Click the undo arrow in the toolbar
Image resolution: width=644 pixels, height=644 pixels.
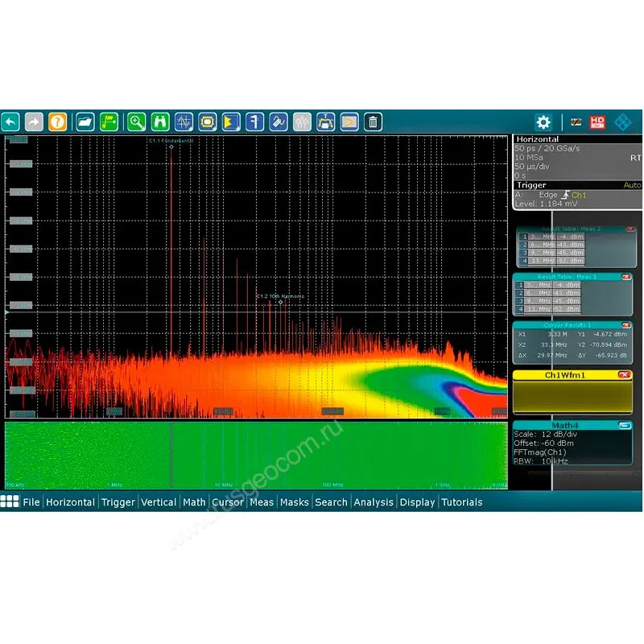pos(10,122)
